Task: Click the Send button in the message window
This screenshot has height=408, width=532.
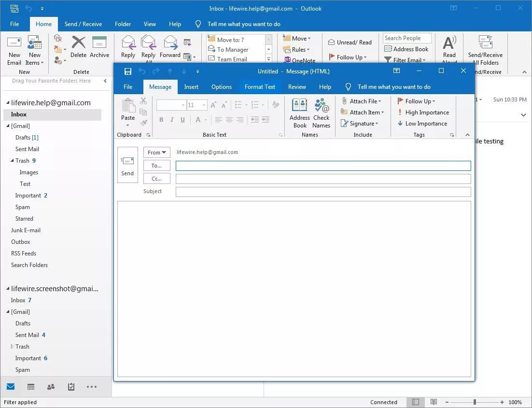Action: point(127,165)
